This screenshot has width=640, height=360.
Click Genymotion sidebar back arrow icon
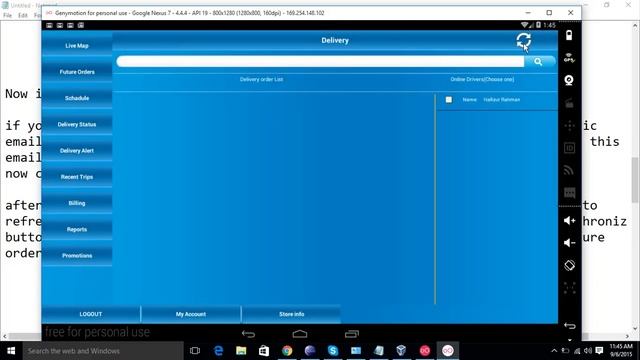(569, 325)
